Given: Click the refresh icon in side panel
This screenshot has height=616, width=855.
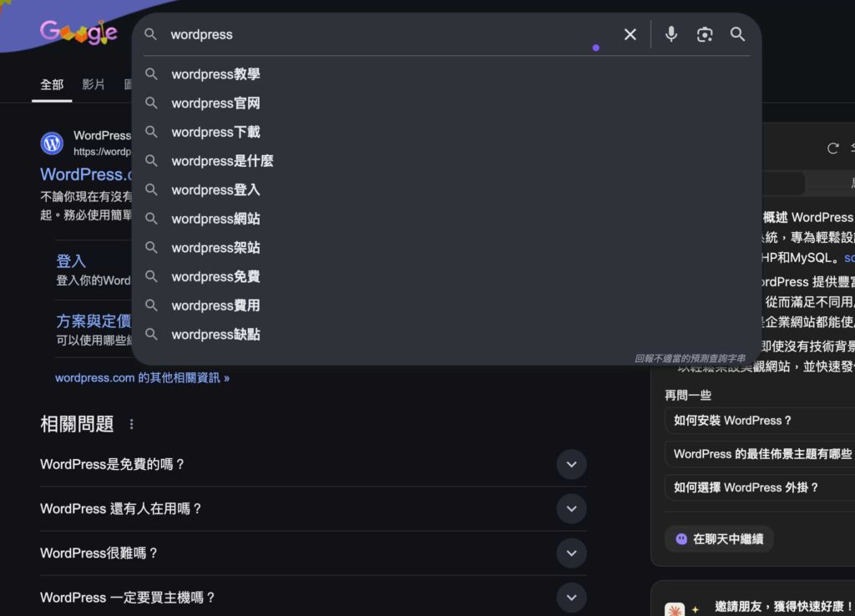Looking at the screenshot, I should (832, 149).
